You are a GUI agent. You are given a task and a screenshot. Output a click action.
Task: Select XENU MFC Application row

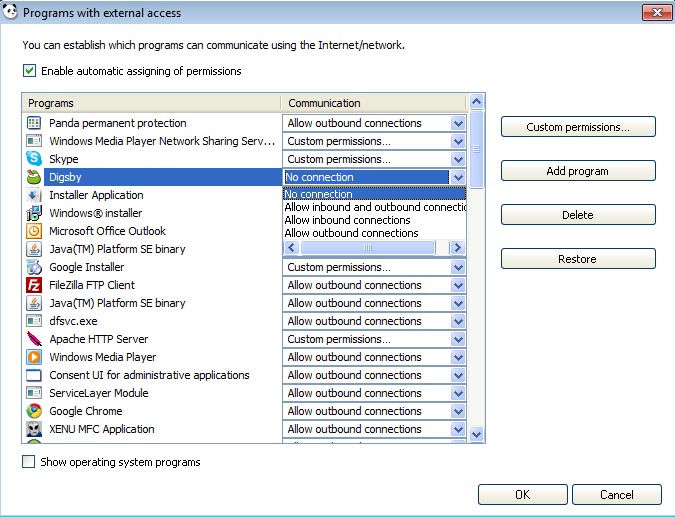coord(153,429)
